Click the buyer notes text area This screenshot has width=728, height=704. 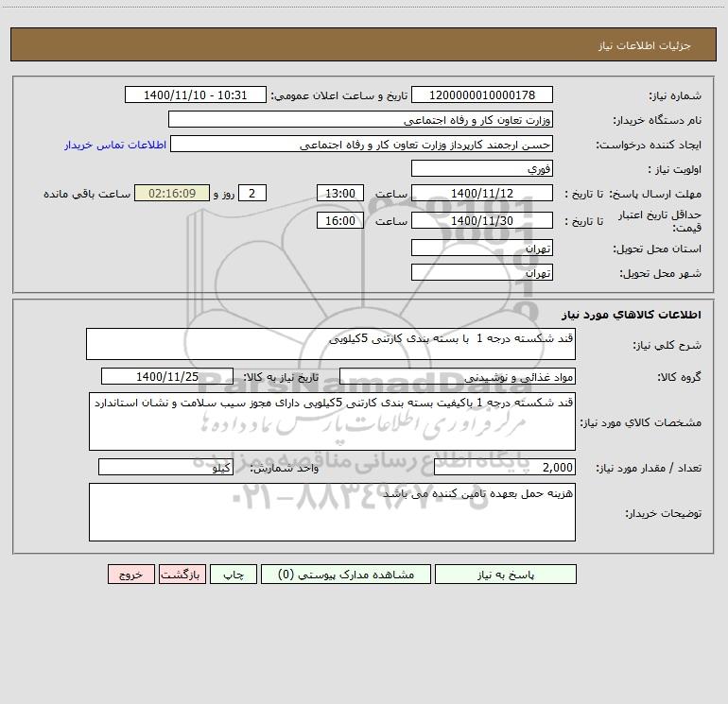[332, 512]
